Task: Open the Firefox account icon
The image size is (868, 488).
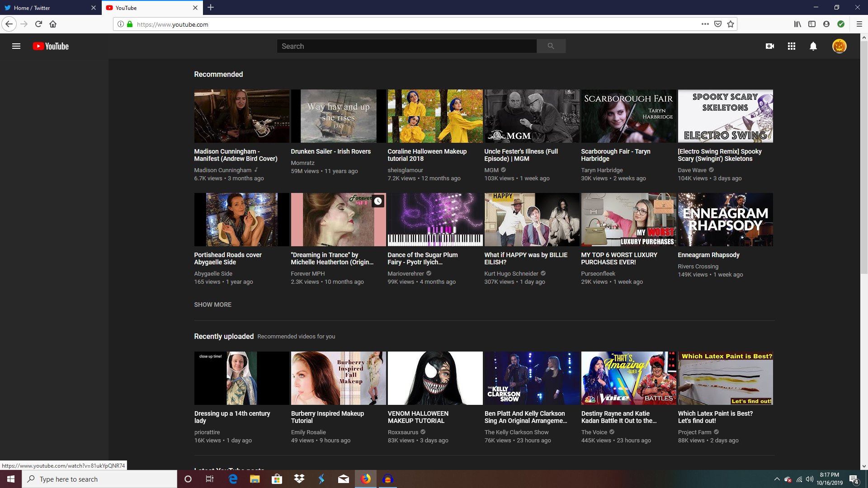Action: [826, 24]
